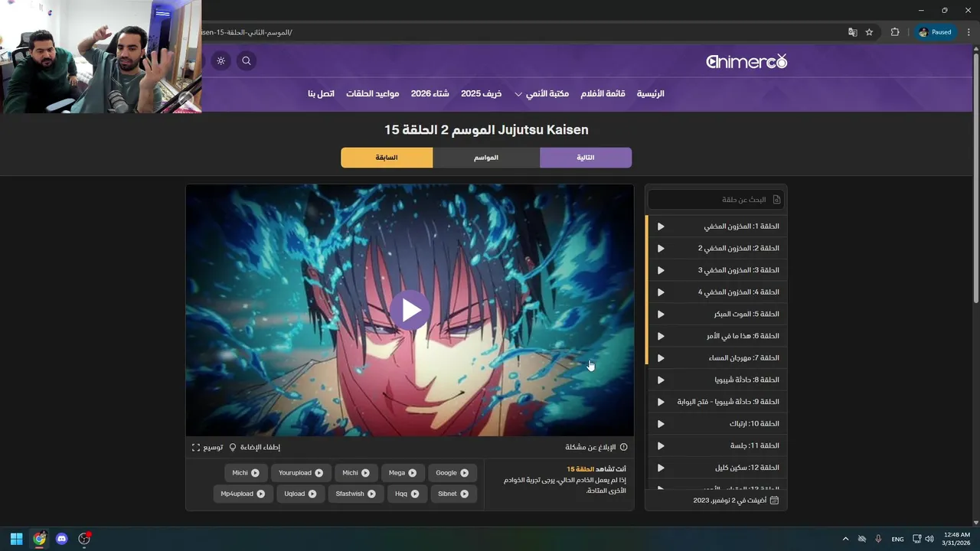This screenshot has width=980, height=551.
Task: Select the Sfastwish server
Action: 356,494
